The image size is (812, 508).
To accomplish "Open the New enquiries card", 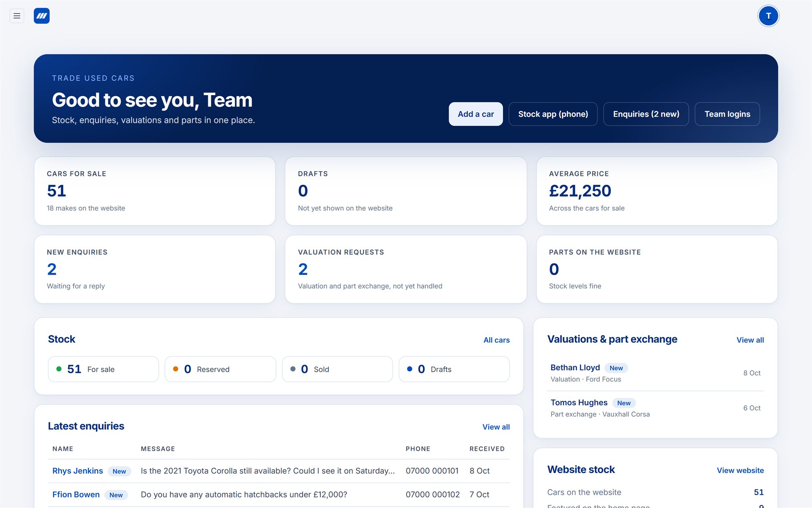I will coord(155,269).
